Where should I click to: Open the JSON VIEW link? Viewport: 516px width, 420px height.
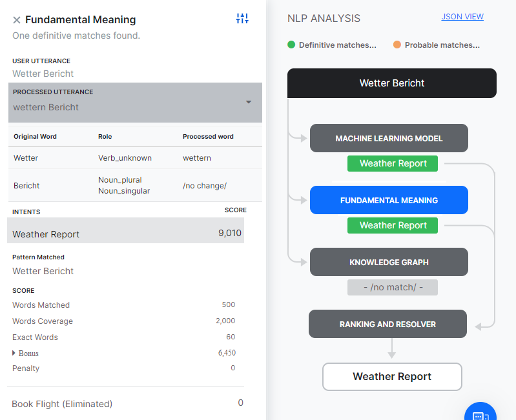462,17
